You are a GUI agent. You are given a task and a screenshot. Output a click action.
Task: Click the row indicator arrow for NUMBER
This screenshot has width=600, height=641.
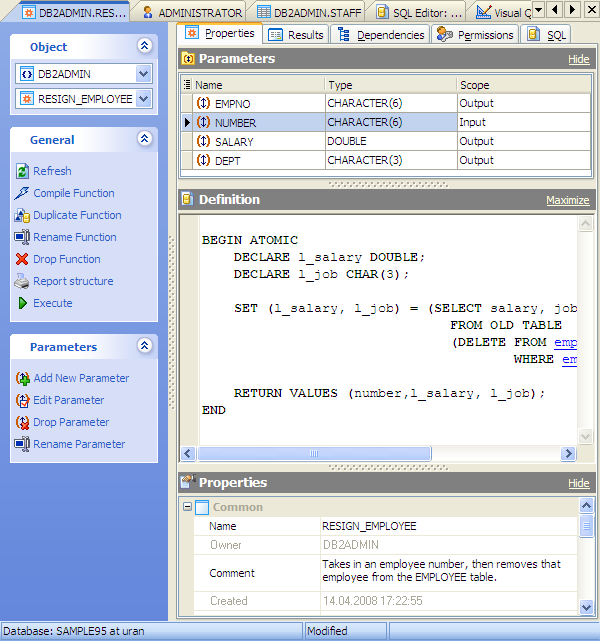(187, 122)
